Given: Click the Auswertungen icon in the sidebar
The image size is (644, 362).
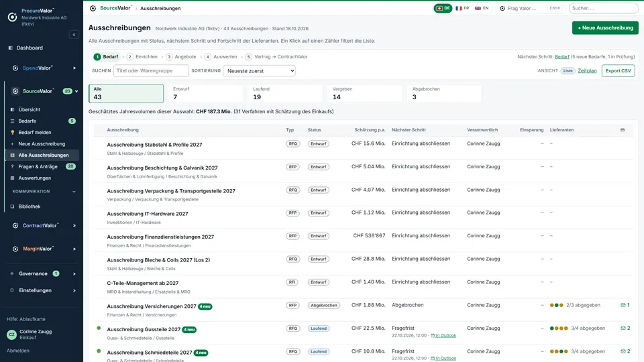Looking at the screenshot, I should pos(12,178).
